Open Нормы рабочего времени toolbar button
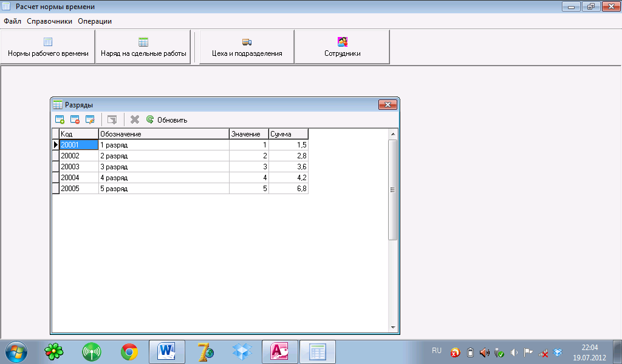 [48, 47]
